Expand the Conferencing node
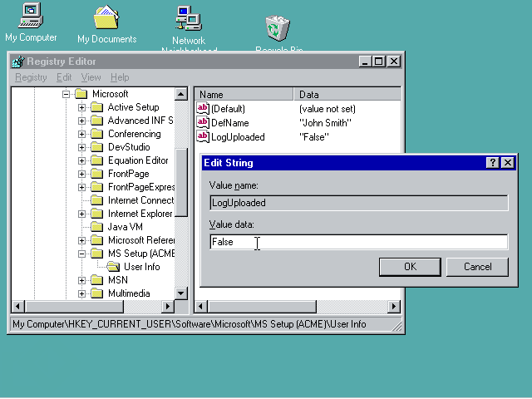 coord(81,134)
